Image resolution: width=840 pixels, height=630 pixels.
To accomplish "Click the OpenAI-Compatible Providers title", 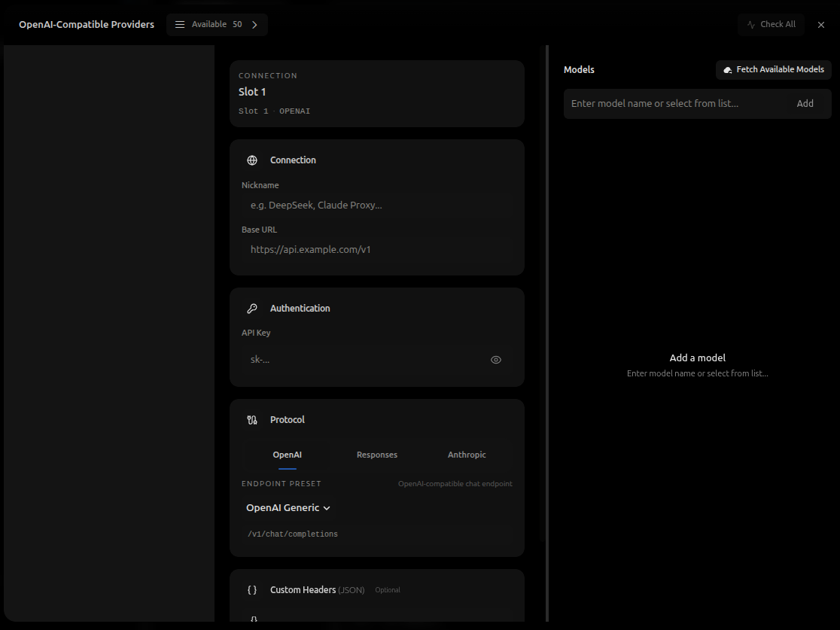I will tap(87, 25).
